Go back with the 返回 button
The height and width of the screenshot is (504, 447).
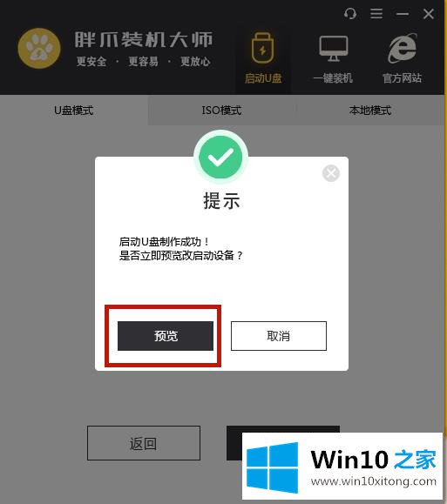coord(144,443)
